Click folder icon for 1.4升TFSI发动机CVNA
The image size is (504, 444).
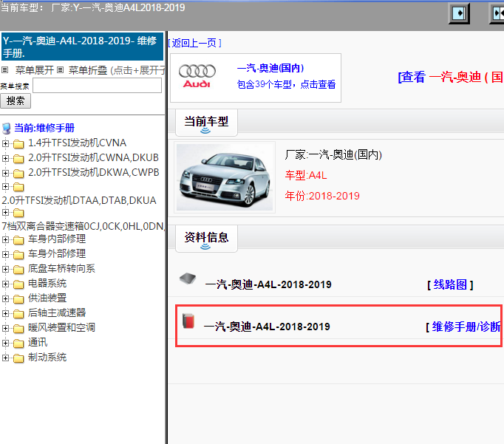[x=18, y=143]
